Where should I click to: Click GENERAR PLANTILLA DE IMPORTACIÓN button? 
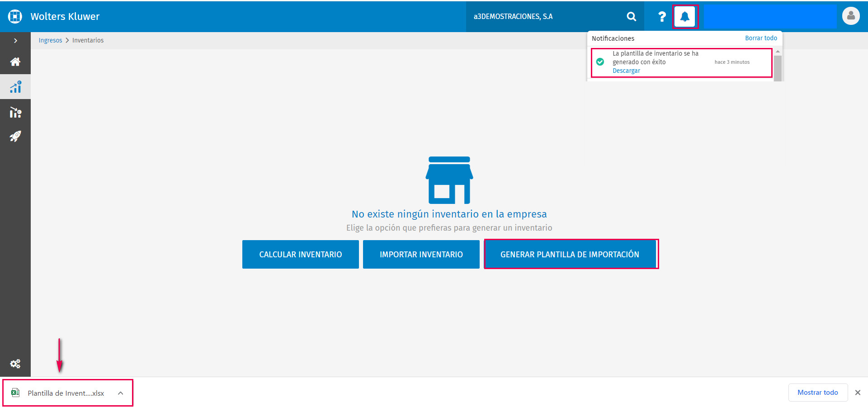click(x=570, y=255)
